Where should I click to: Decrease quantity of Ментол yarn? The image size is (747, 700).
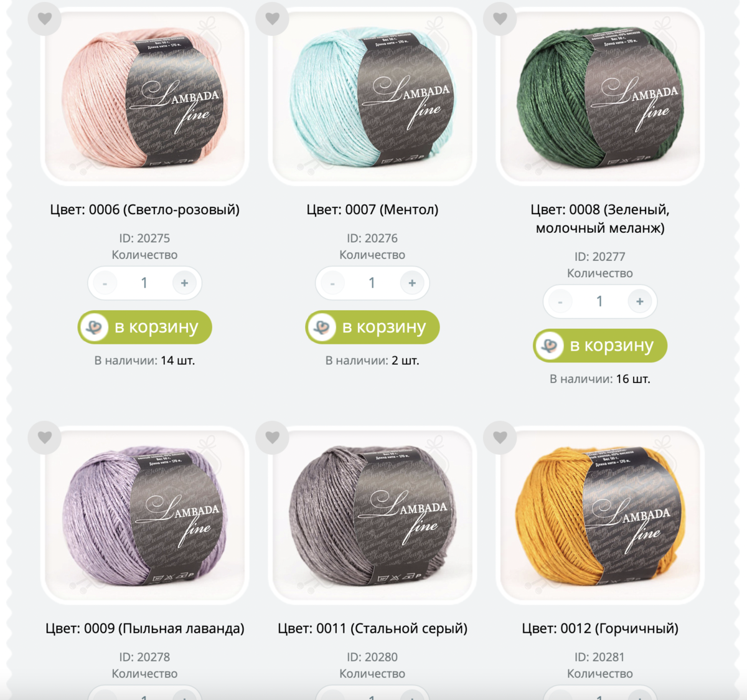coord(332,283)
